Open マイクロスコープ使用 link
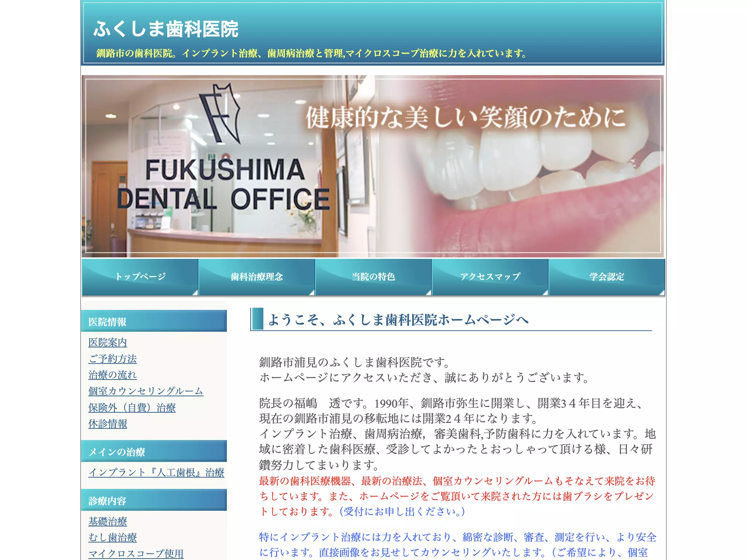 coord(136,553)
